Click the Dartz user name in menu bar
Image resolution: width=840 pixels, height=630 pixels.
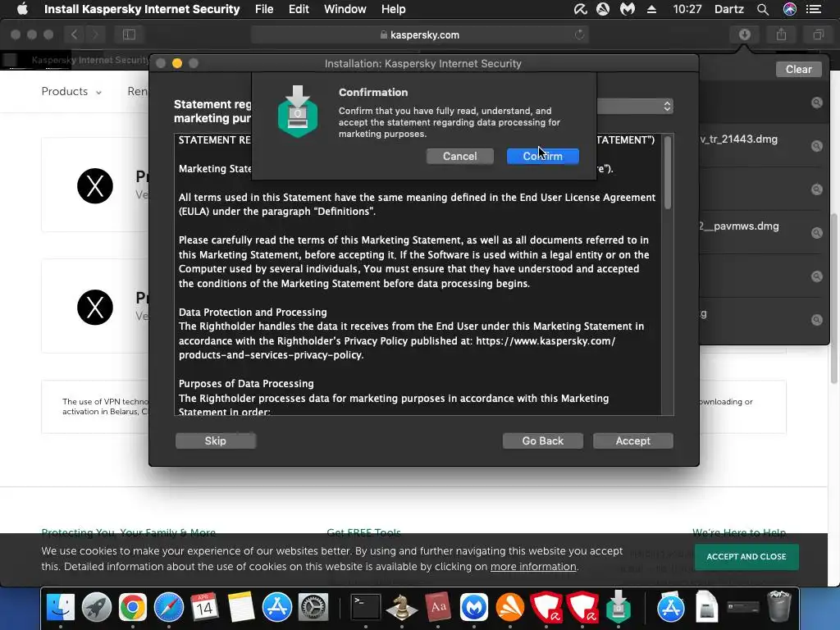pyautogui.click(x=728, y=9)
